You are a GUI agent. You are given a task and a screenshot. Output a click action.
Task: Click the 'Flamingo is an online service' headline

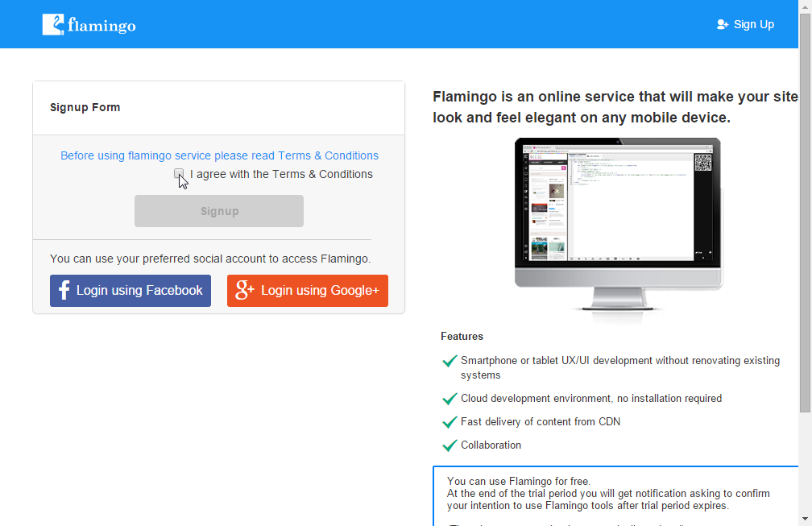pos(615,107)
